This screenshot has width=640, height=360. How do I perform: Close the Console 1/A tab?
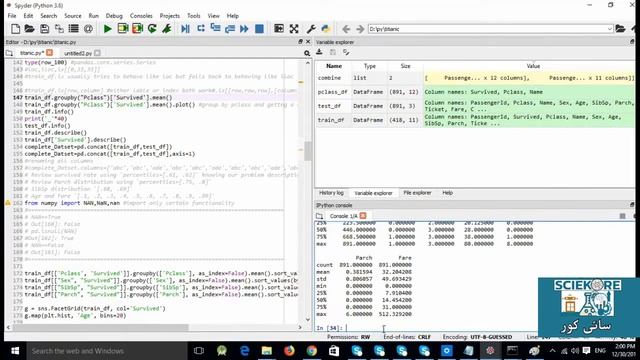[x=363, y=216]
